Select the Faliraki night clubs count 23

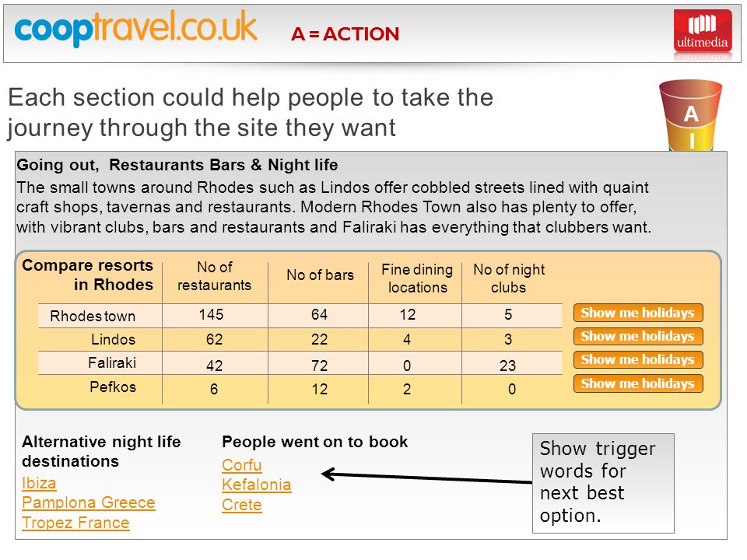pyautogui.click(x=508, y=366)
